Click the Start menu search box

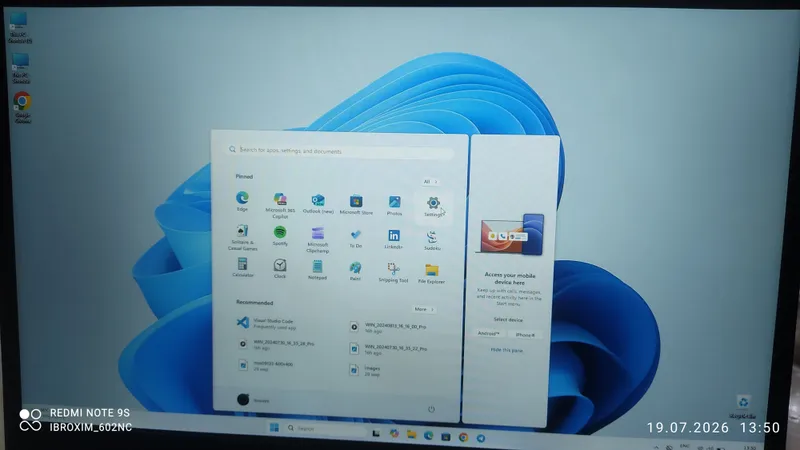point(340,151)
